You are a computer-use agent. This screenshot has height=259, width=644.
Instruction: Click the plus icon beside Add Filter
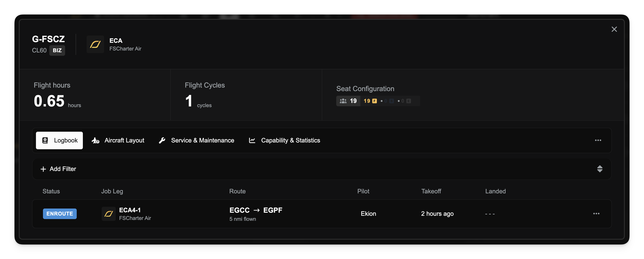pyautogui.click(x=43, y=169)
